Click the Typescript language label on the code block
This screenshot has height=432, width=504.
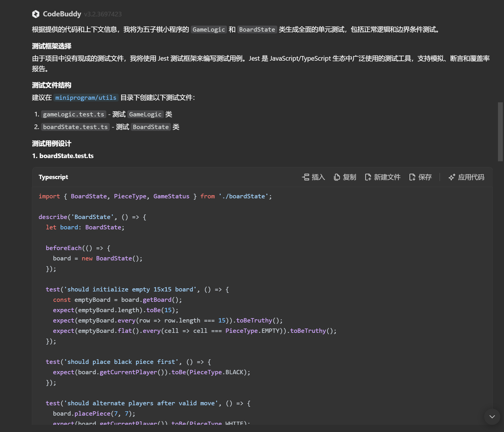[x=53, y=177]
